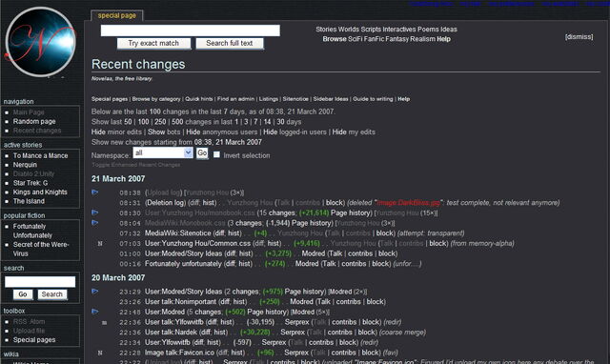The width and height of the screenshot is (610, 364).
Task: Click the Search full text button
Action: pyautogui.click(x=230, y=43)
